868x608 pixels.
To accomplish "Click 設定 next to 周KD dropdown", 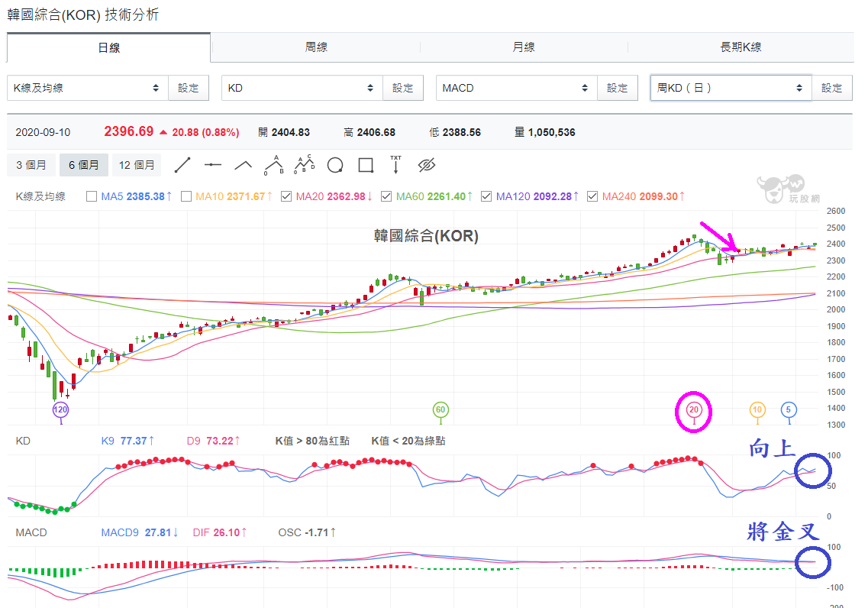I will tap(831, 88).
